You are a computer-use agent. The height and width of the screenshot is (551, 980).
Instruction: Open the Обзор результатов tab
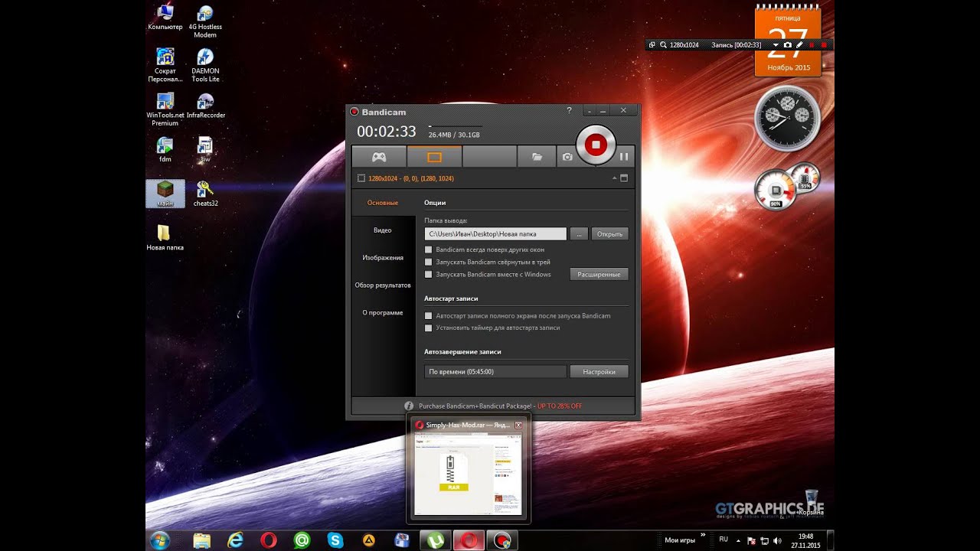point(383,285)
